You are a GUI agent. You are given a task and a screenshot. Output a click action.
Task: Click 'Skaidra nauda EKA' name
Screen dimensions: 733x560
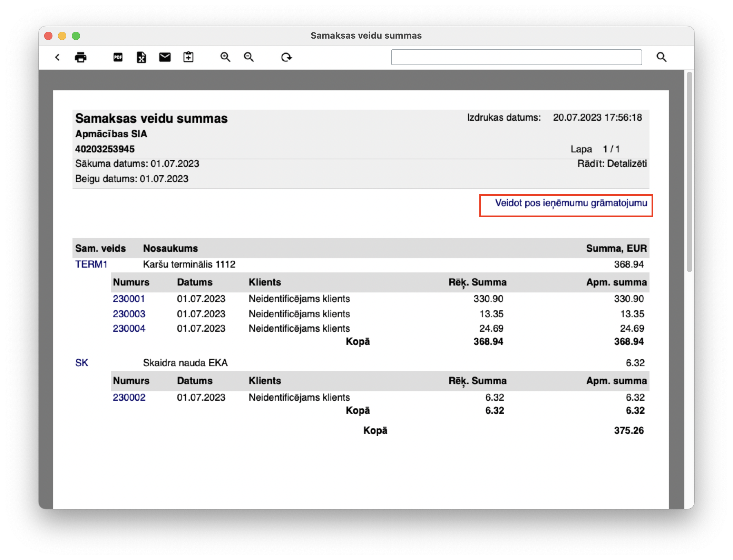(x=185, y=363)
